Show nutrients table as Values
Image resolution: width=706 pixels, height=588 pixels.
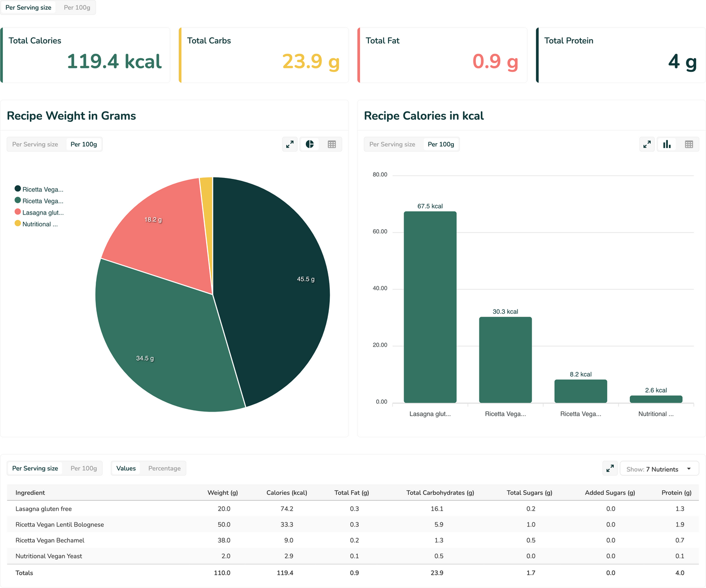click(x=126, y=468)
